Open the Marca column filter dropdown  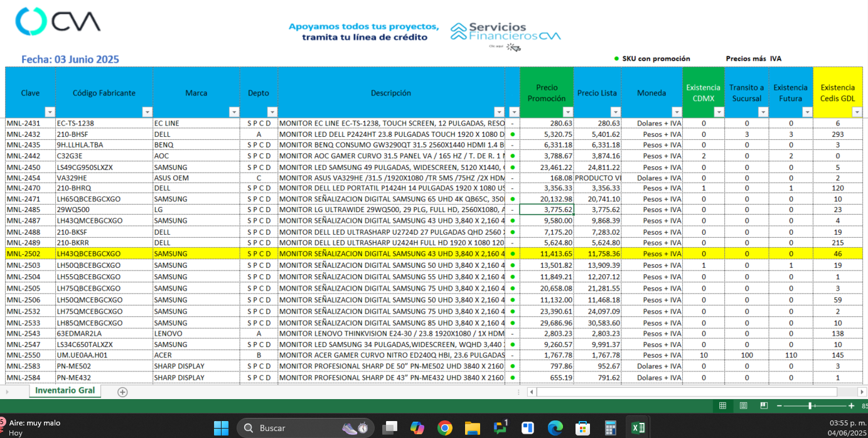(x=233, y=112)
